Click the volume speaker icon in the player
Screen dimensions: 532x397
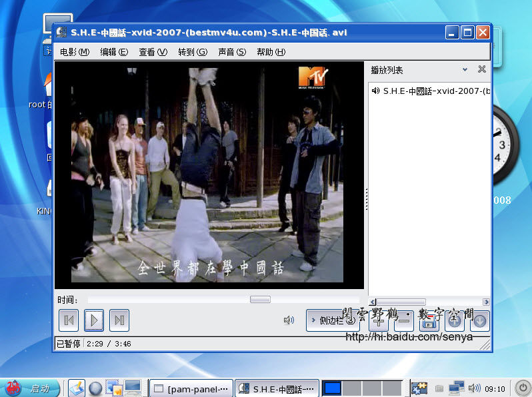click(289, 320)
